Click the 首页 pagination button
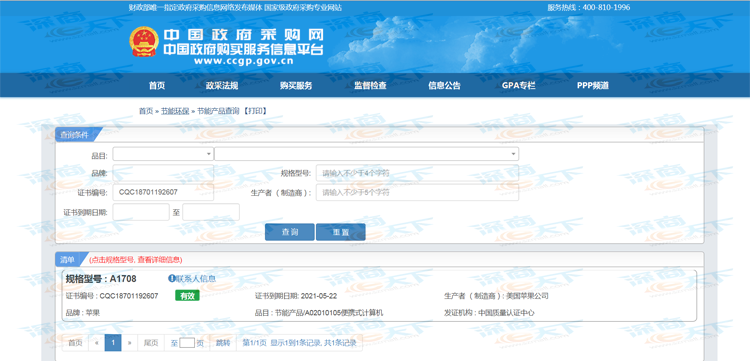The height and width of the screenshot is (361, 750). click(x=76, y=343)
